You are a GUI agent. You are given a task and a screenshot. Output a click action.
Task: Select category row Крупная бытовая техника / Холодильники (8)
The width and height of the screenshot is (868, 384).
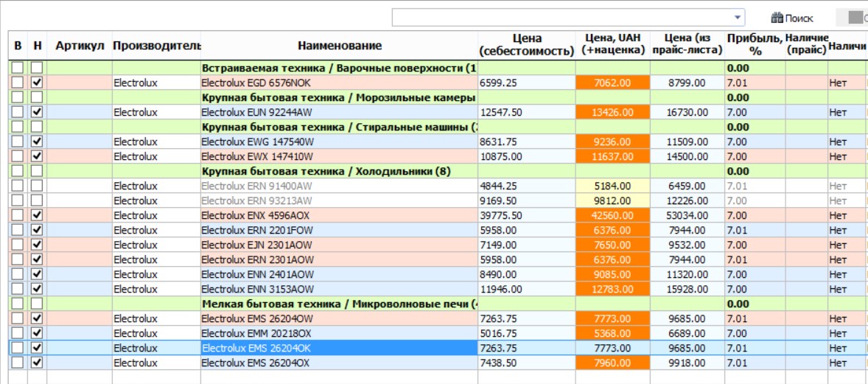339,171
